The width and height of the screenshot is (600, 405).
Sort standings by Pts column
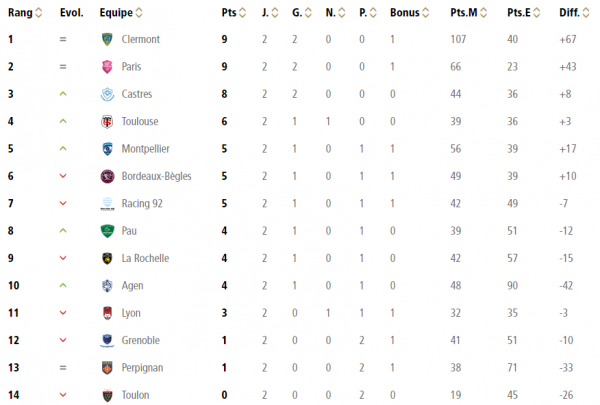(232, 13)
